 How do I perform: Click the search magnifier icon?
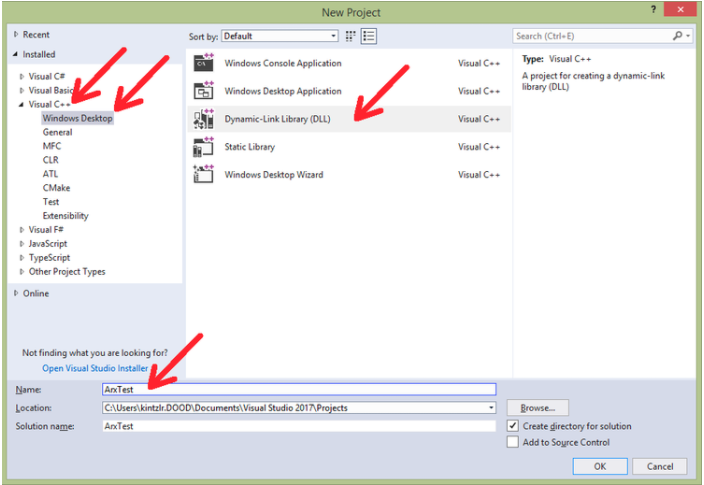click(677, 36)
